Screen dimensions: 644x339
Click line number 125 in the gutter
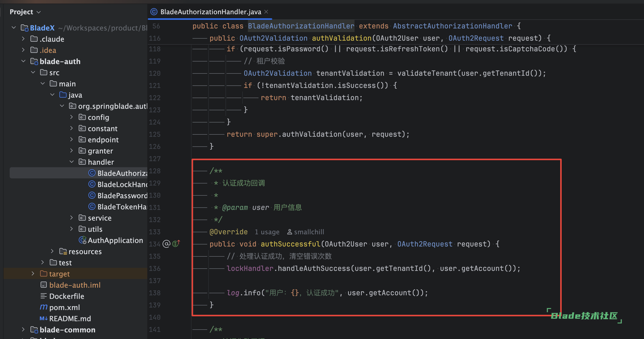(155, 134)
